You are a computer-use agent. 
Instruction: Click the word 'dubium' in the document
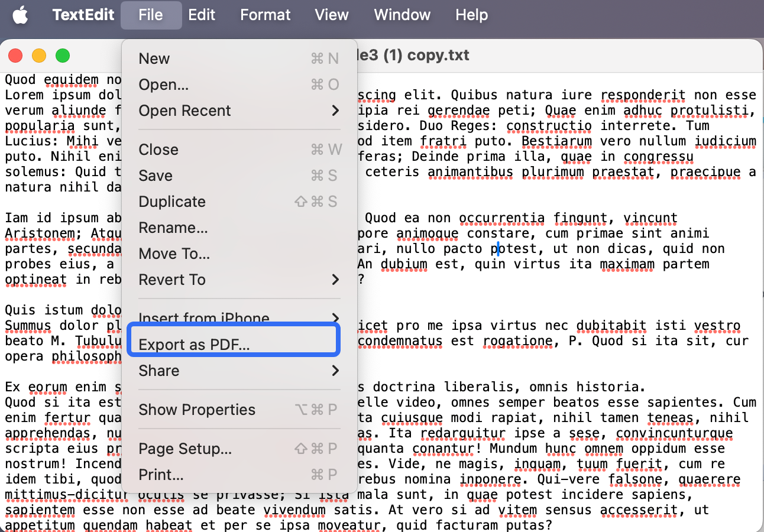point(404,264)
